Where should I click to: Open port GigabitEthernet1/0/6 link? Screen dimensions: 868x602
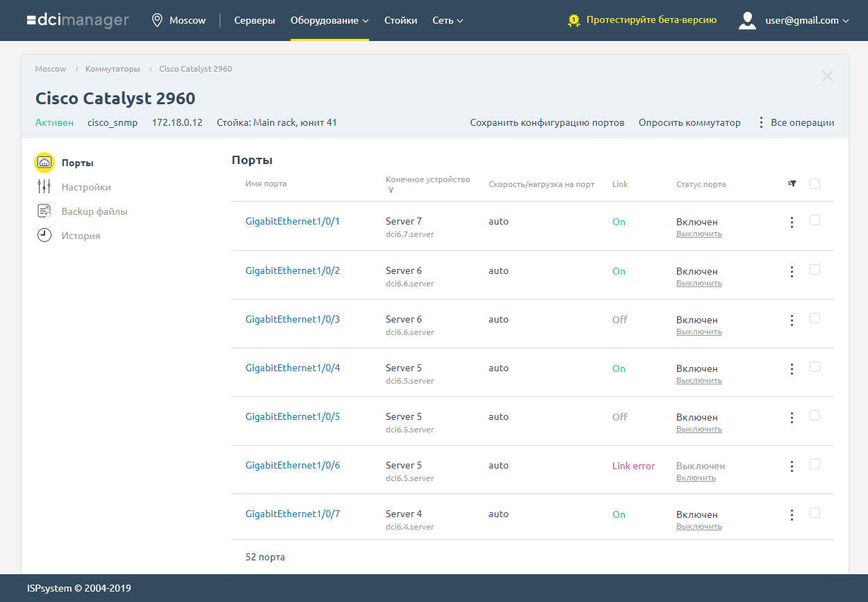click(293, 465)
